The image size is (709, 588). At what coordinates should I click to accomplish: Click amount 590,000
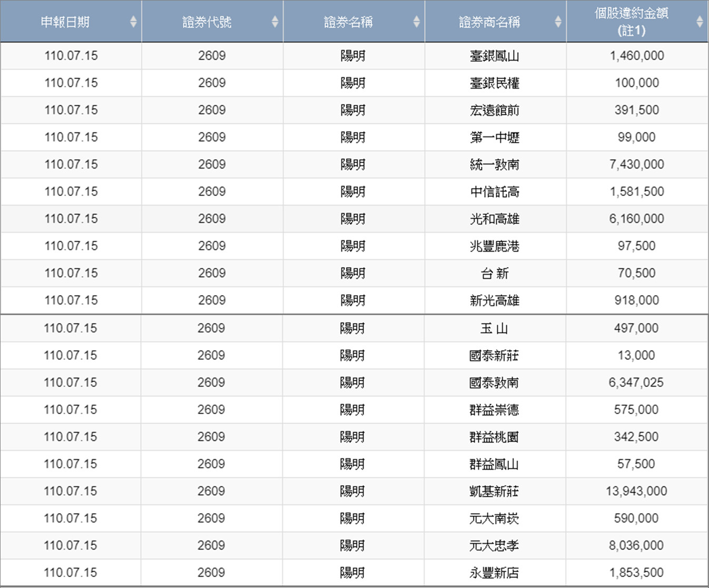636,518
